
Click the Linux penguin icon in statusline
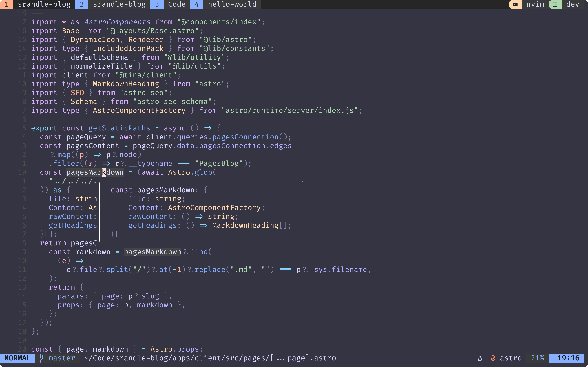coord(480,358)
